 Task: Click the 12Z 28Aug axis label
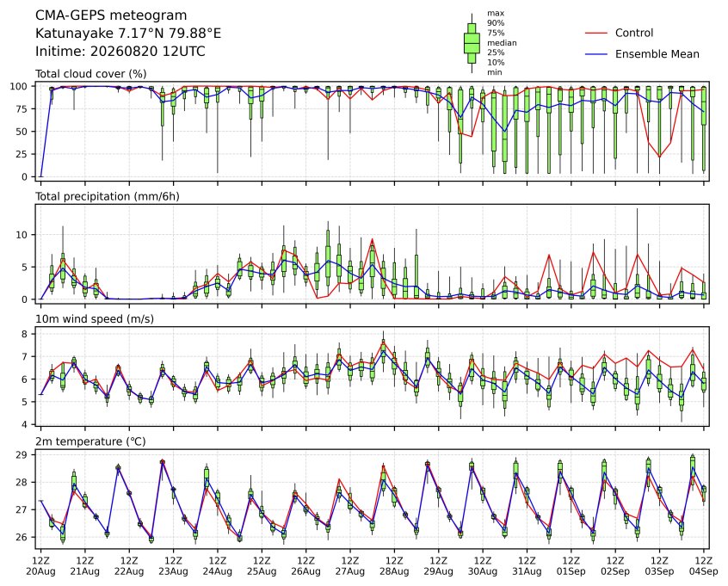[x=394, y=566]
